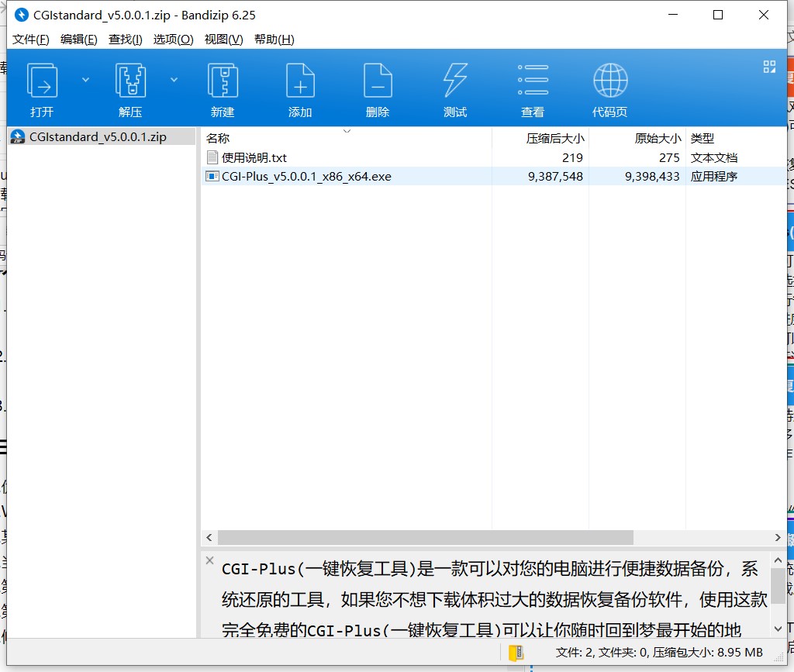
Task: Select CGIstandard_v5.0.0.1.zip in the tree
Action: tap(102, 136)
